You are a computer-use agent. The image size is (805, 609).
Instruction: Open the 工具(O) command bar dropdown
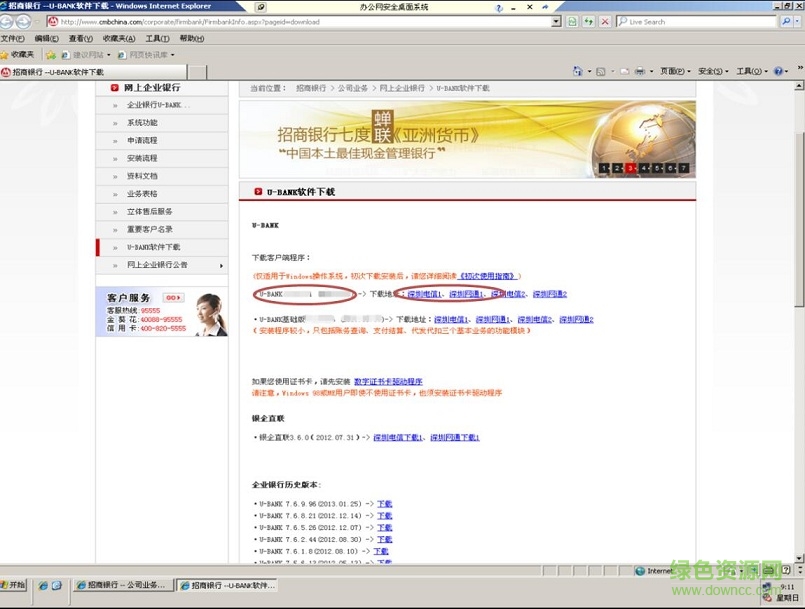(x=752, y=71)
